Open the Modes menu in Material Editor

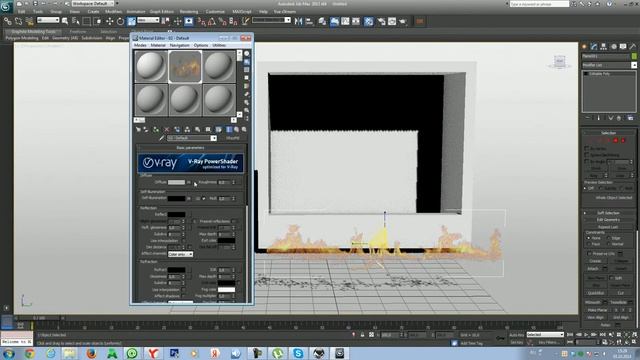pos(140,45)
